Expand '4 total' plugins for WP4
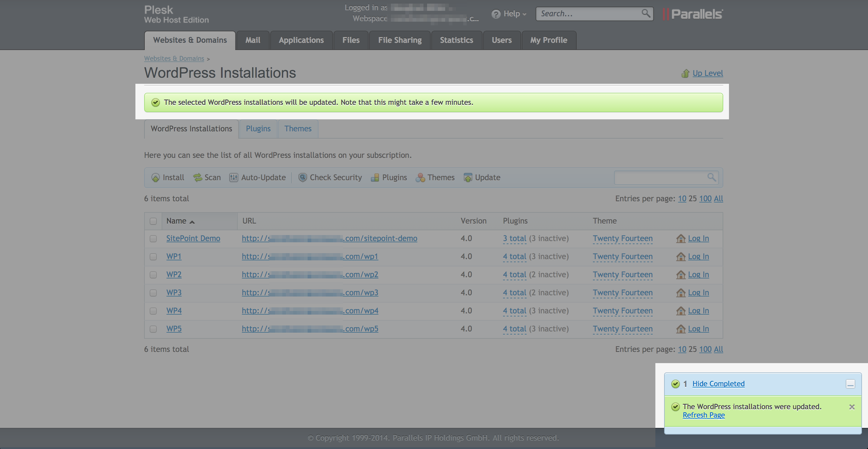Image resolution: width=868 pixels, height=449 pixels. 515,311
